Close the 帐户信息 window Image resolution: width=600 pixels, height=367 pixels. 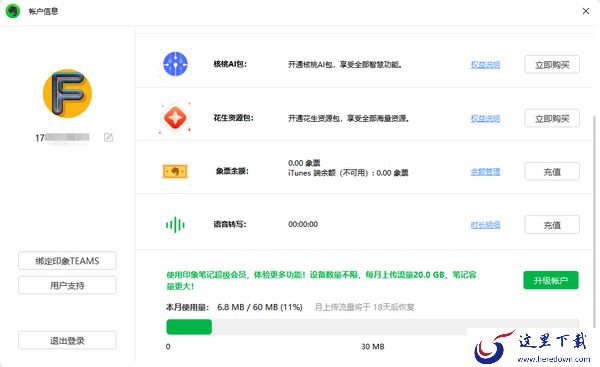(586, 11)
